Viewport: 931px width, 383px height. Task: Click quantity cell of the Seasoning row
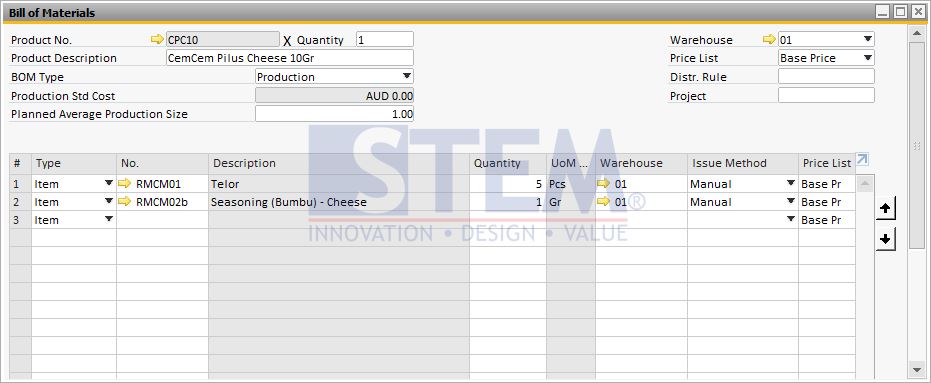[x=508, y=202]
